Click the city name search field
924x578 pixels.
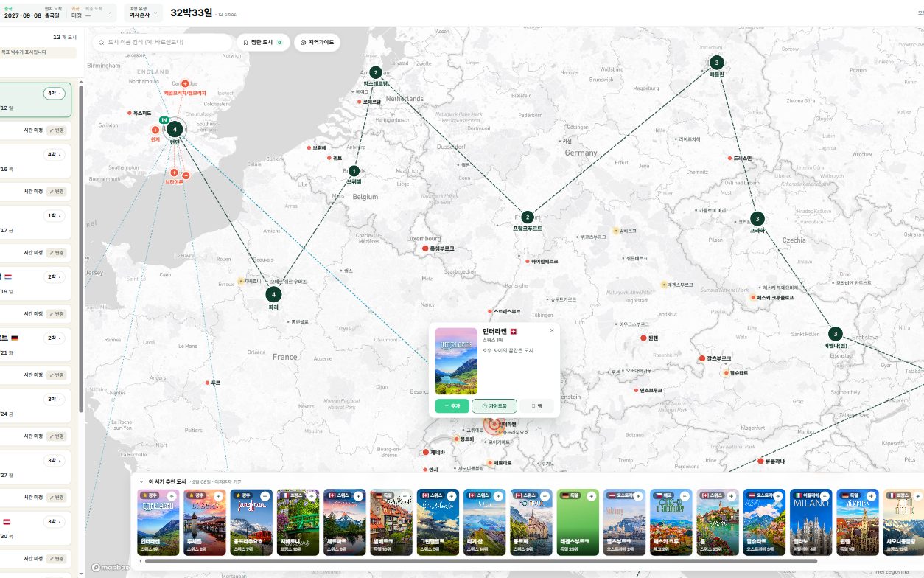click(x=162, y=43)
